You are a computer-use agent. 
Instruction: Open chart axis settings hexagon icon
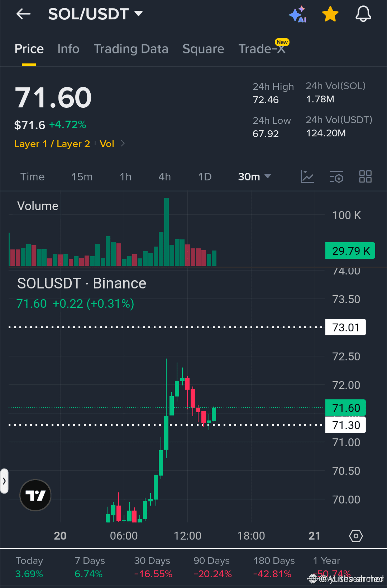[x=356, y=536]
